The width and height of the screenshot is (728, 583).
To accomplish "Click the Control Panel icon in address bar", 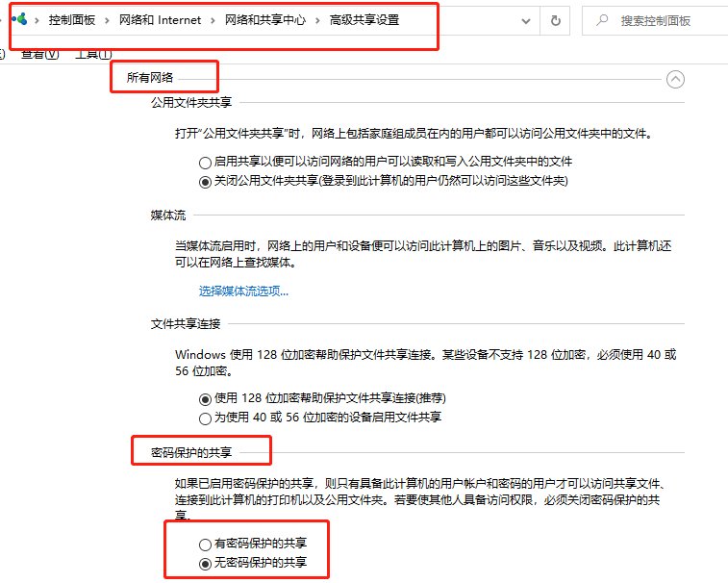I will tap(18, 19).
